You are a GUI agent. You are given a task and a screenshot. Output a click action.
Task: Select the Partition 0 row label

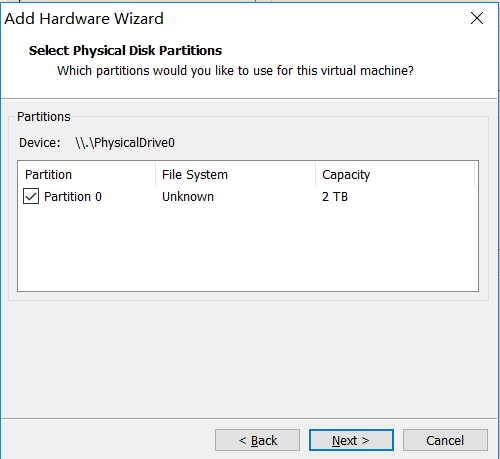73,197
